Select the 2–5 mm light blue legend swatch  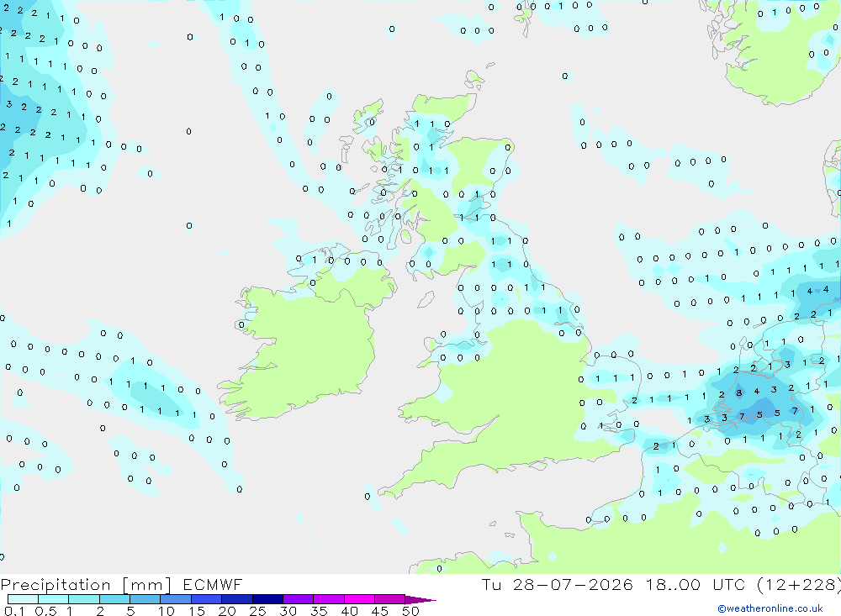click(114, 599)
